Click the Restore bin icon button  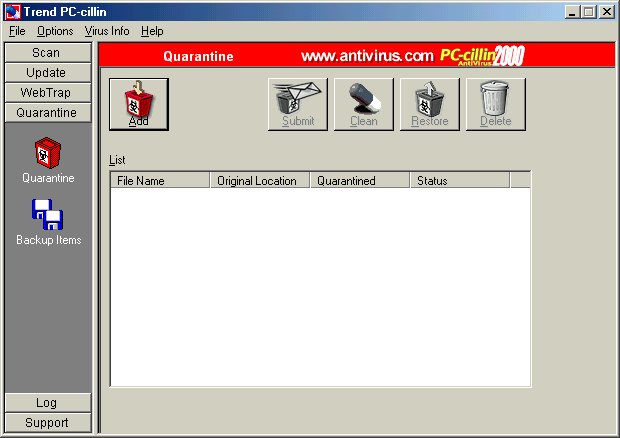tap(430, 104)
